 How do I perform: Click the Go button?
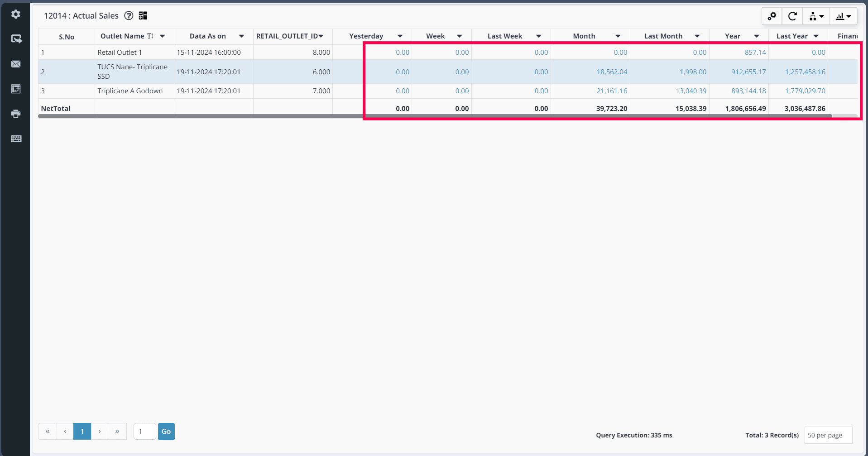pyautogui.click(x=166, y=432)
